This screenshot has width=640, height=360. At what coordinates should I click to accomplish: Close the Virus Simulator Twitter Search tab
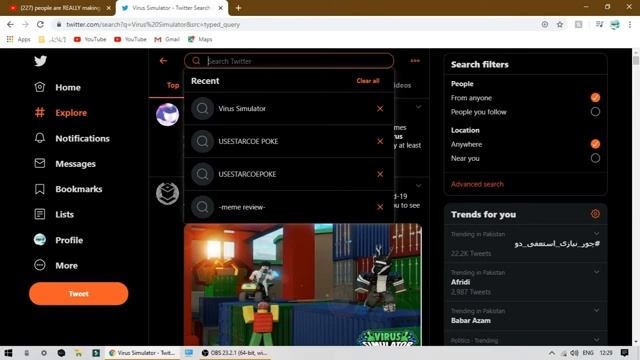[221, 8]
